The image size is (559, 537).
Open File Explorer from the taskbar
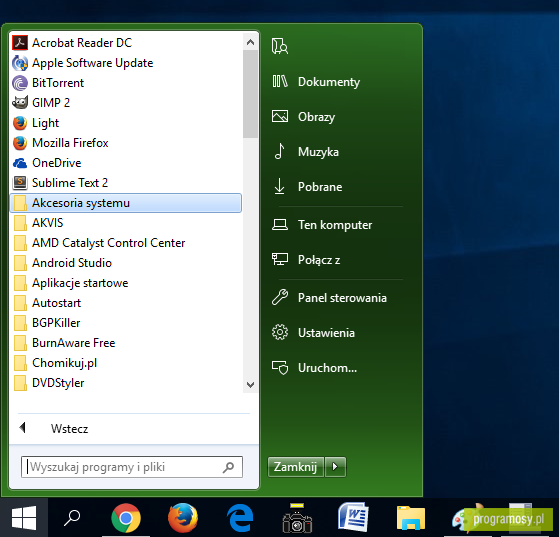point(411,518)
